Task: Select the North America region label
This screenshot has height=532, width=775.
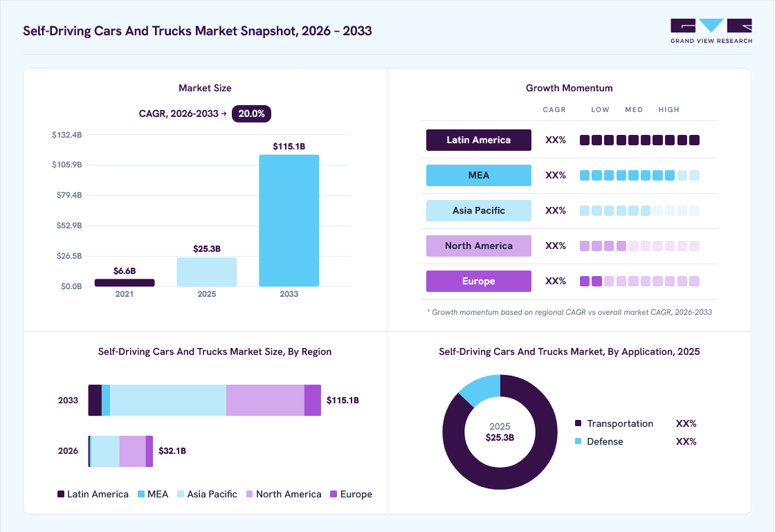Action: click(x=478, y=246)
